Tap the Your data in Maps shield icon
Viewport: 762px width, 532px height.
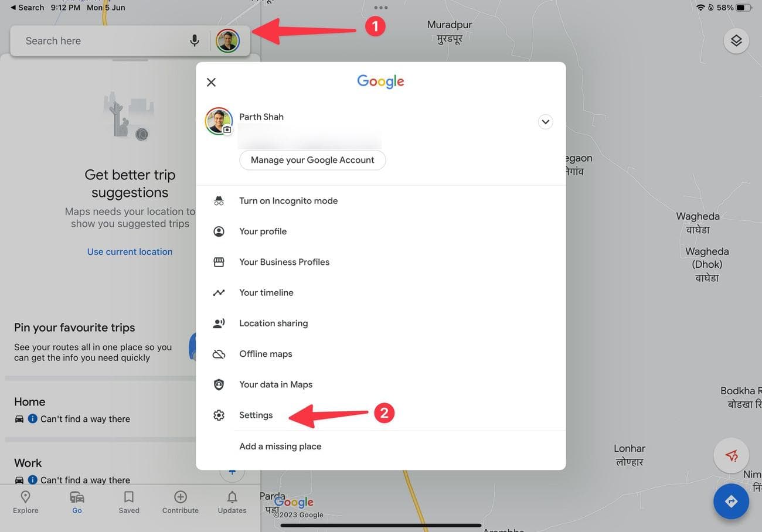click(x=219, y=384)
